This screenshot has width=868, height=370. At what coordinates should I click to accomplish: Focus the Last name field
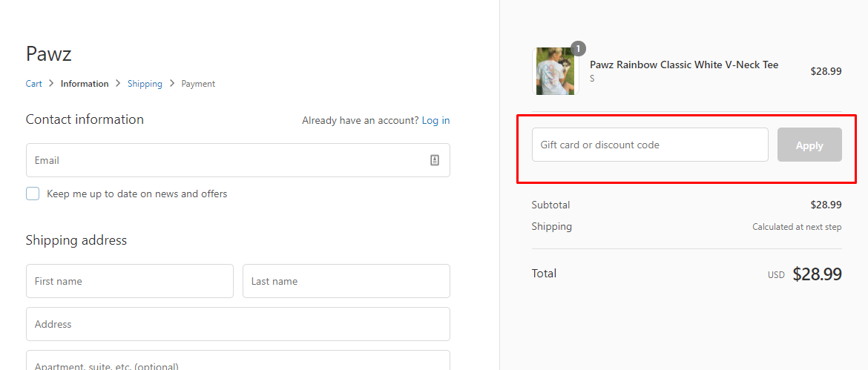[x=346, y=281]
